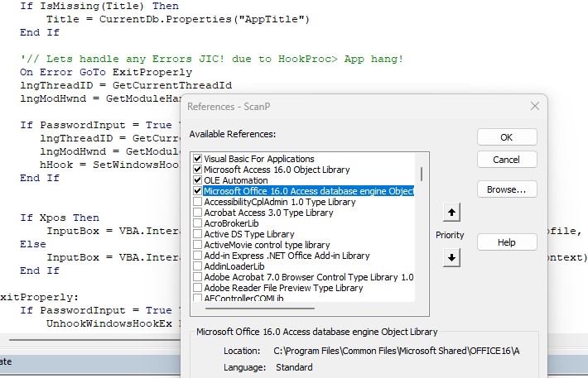The height and width of the screenshot is (378, 588).
Task: Click 'On Error GoTo ExitProperly' line
Action: (106, 72)
